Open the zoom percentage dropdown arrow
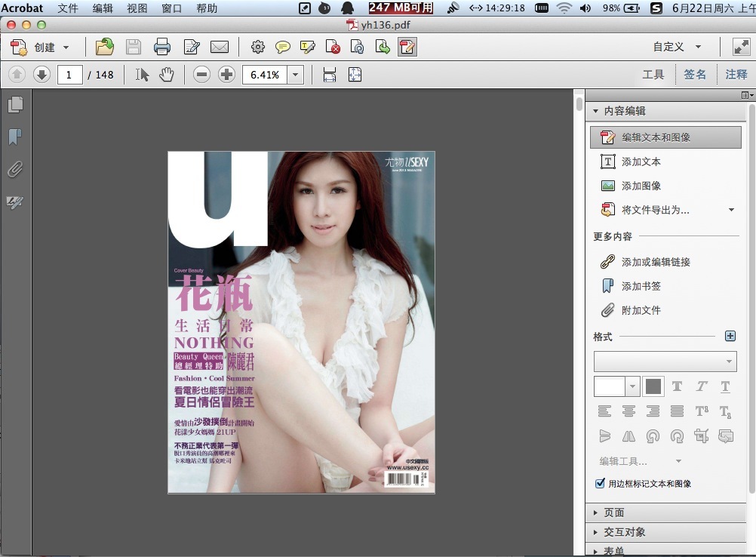This screenshot has height=557, width=756. click(295, 75)
